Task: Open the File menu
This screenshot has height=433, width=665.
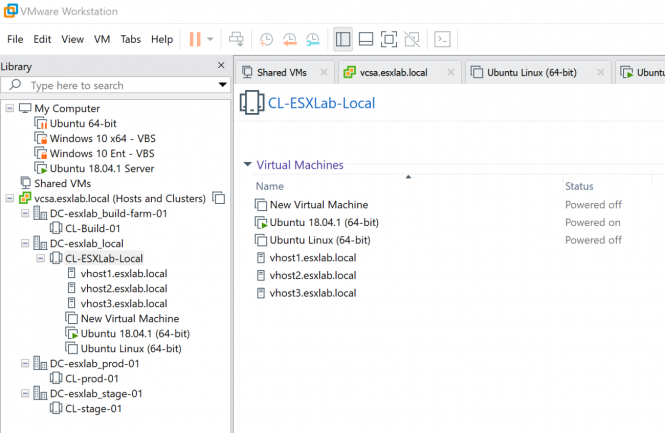Action: [15, 39]
